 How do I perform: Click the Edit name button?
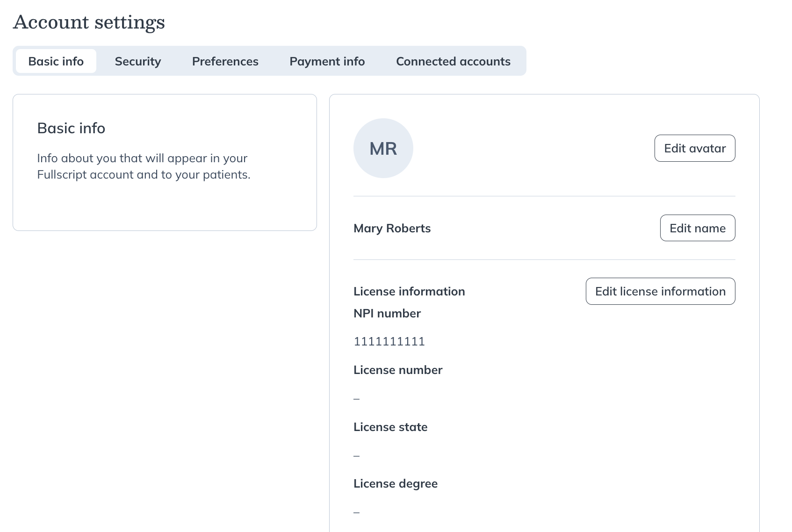tap(697, 228)
